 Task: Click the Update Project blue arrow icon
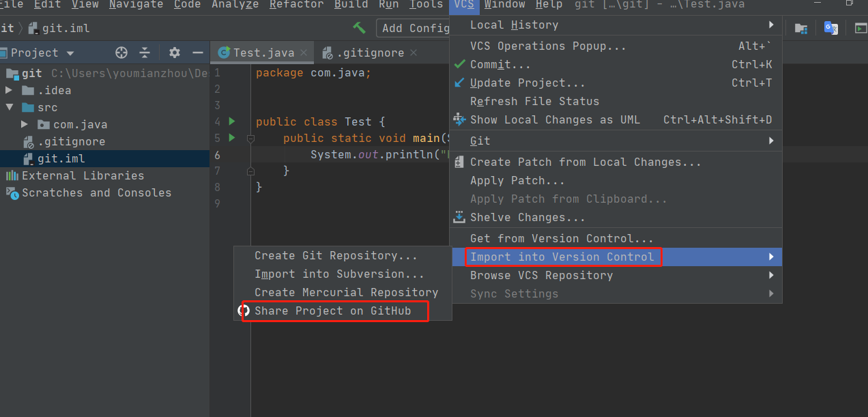click(459, 83)
